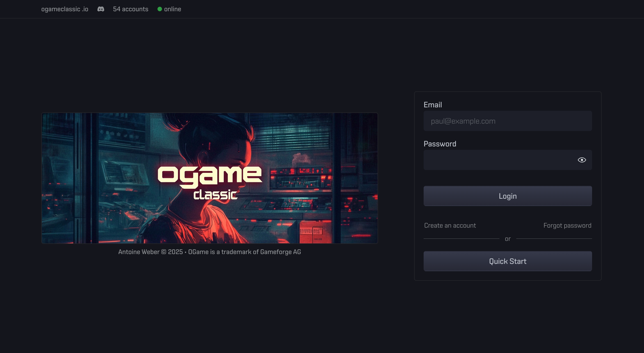Viewport: 644px width, 353px height.
Task: Focus the Email input field
Action: pyautogui.click(x=508, y=121)
